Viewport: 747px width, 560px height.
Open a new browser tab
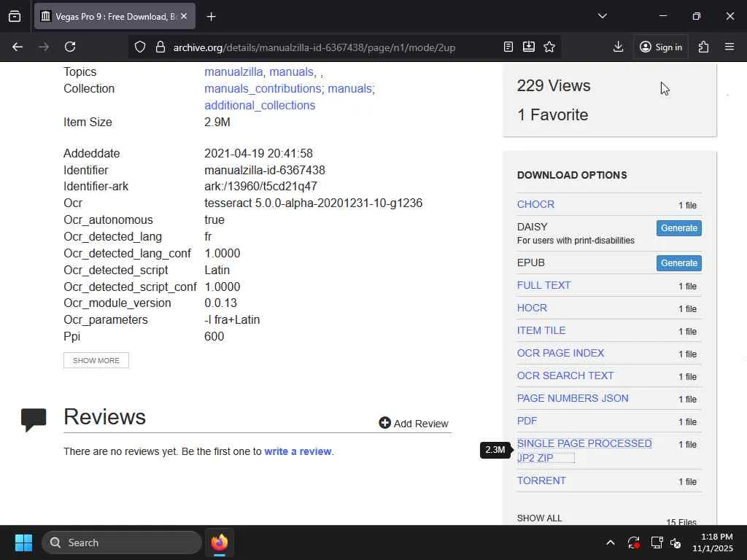[x=211, y=16]
